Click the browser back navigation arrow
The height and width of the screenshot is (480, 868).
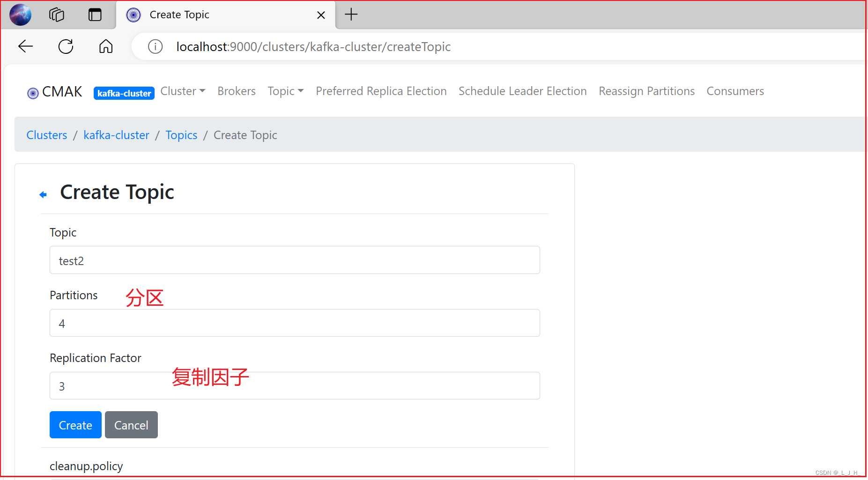25,46
